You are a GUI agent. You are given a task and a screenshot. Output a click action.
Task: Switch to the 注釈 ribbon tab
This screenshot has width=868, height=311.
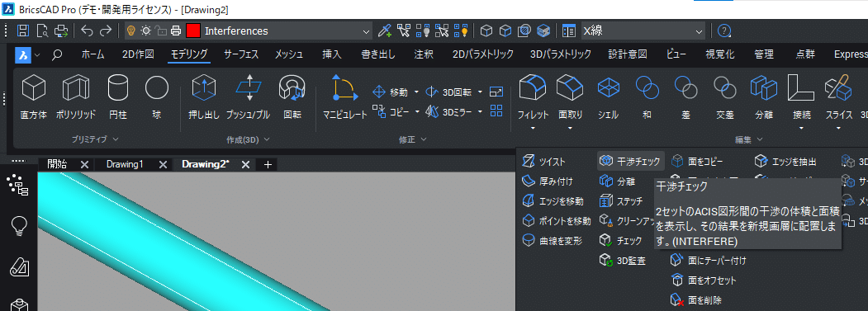tap(424, 54)
